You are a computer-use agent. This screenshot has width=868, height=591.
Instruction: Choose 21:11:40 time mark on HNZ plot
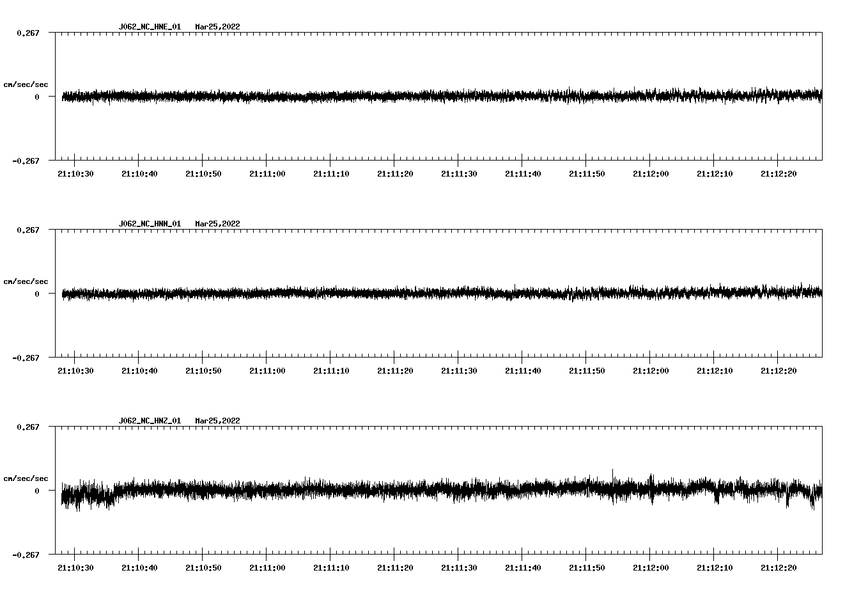[523, 568]
